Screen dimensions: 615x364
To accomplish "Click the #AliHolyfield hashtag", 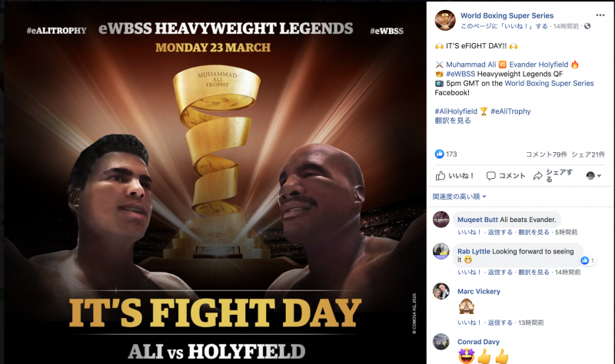I will pos(456,111).
